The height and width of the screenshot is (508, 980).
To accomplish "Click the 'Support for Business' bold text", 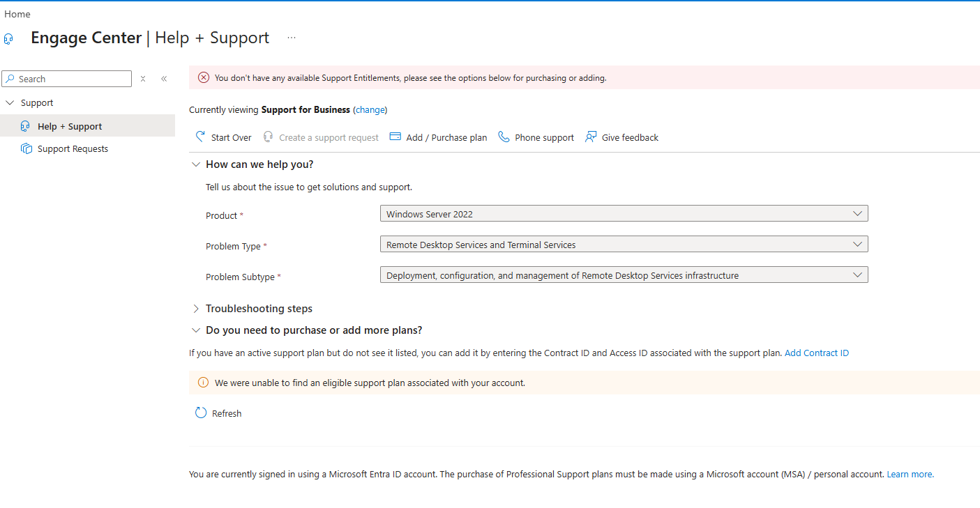I will click(x=306, y=109).
